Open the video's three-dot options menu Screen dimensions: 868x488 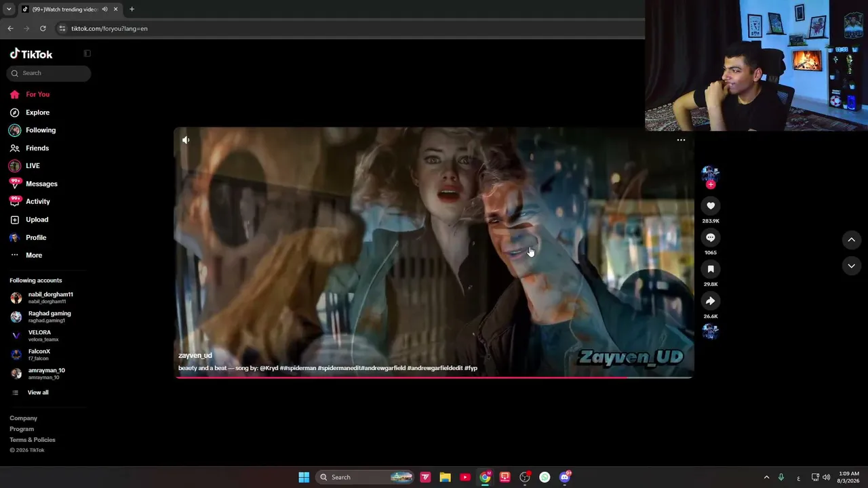681,140
